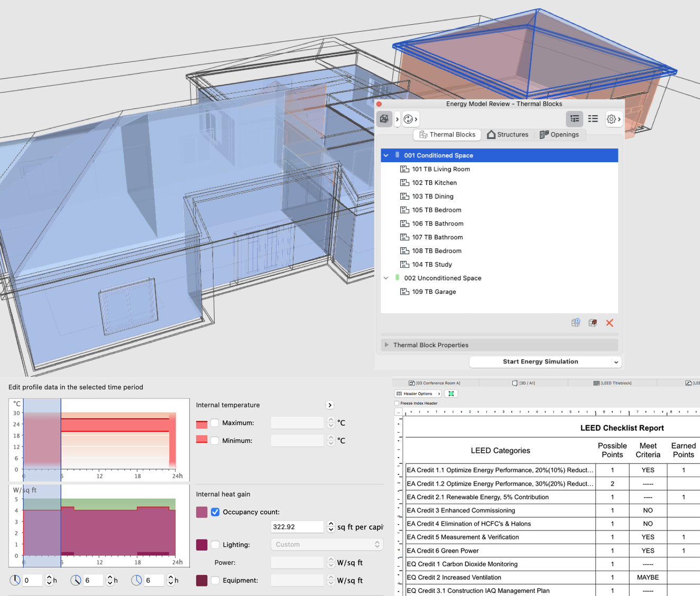Click the second clock icon beside the middle 6 h field
This screenshot has height=596, width=700.
tap(76, 580)
